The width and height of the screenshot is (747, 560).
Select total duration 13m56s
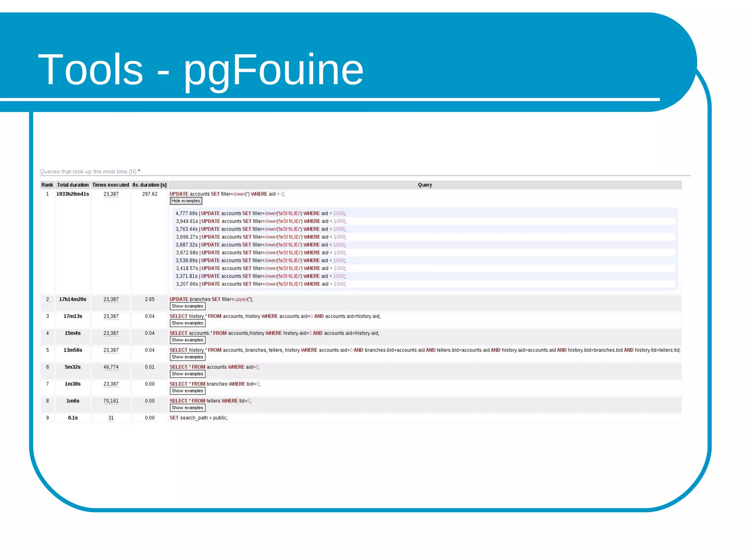(x=73, y=350)
